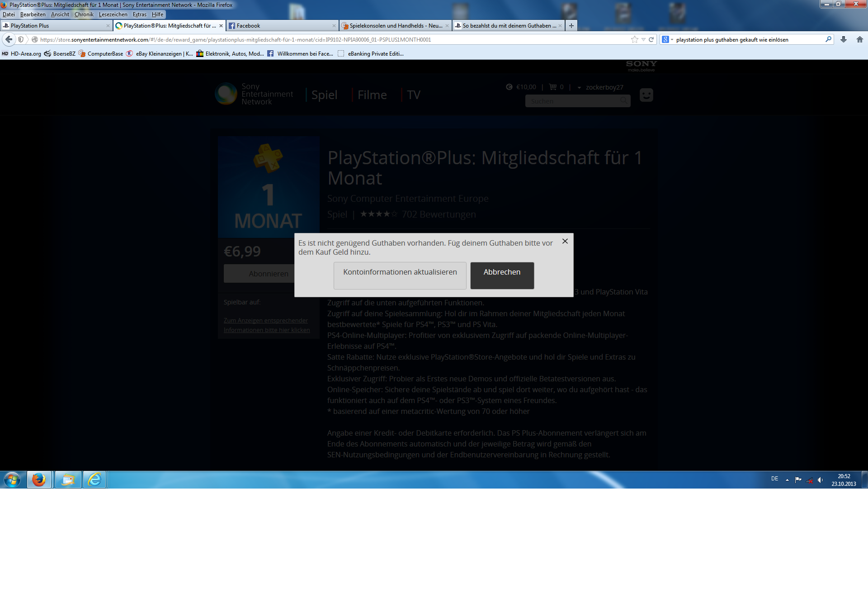Click the smiley avatar icon in store header
Image resolution: width=868 pixels, height=603 pixels.
coord(646,95)
